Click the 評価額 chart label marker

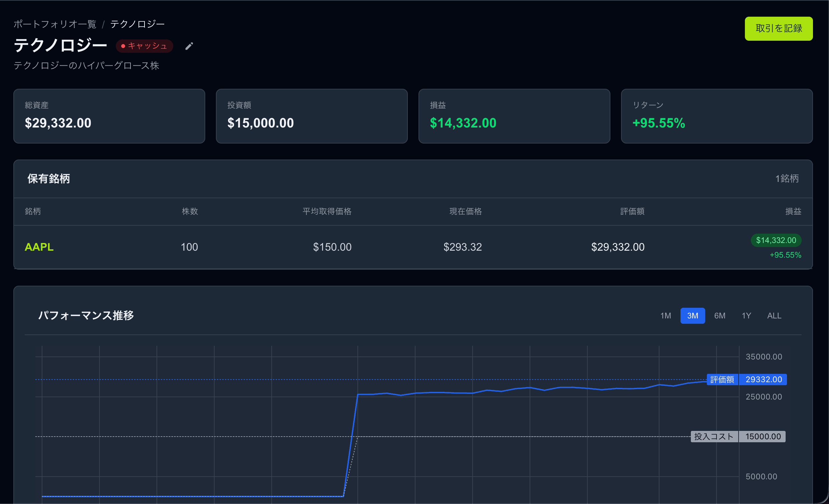coord(722,380)
